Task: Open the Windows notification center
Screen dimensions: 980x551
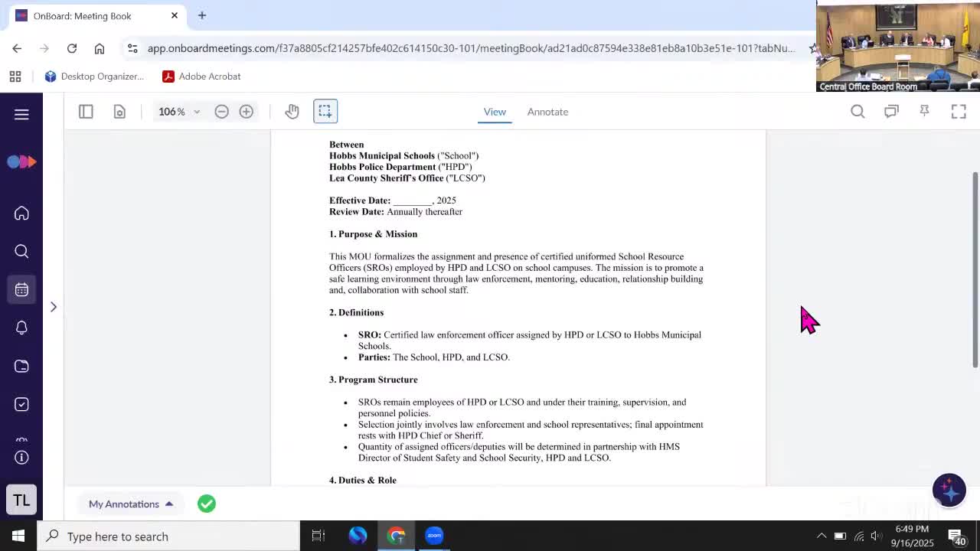Action: click(957, 536)
